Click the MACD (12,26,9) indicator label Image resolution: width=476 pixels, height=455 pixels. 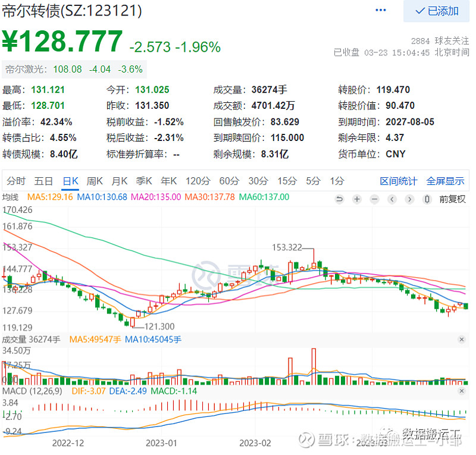click(x=32, y=391)
